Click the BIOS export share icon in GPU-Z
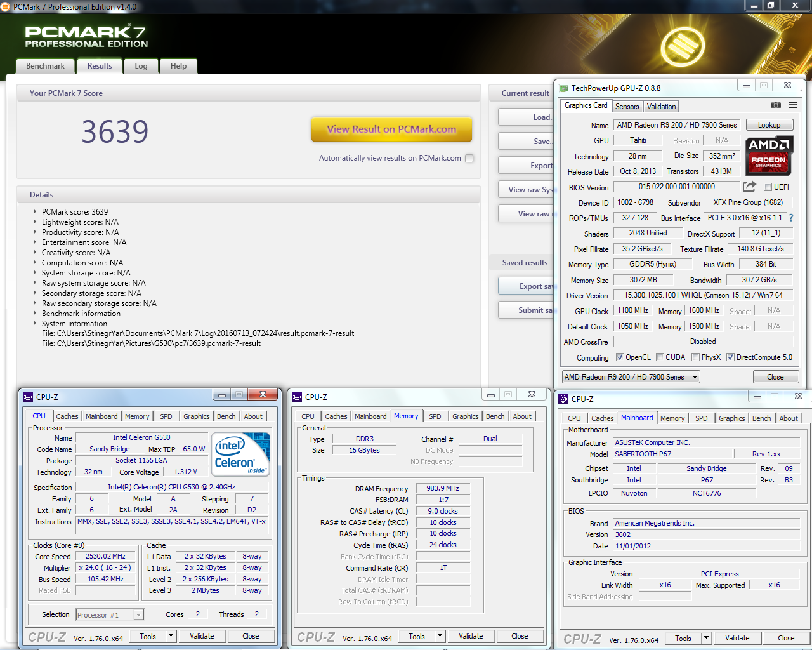 pyautogui.click(x=749, y=187)
